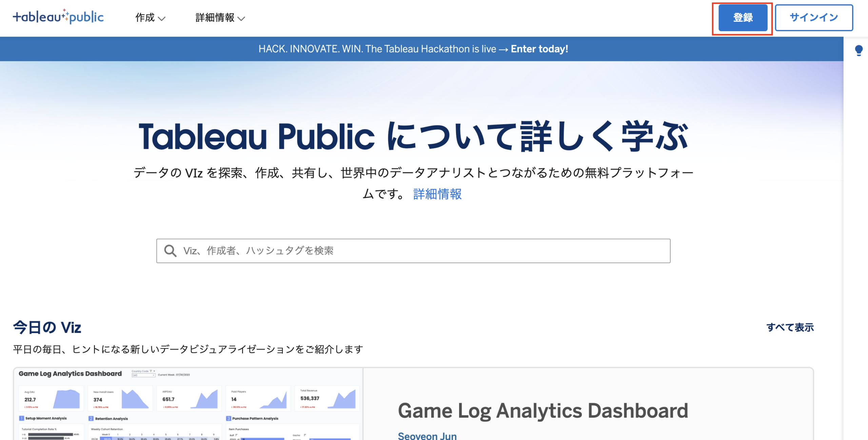Click the 登録 register button

(743, 18)
